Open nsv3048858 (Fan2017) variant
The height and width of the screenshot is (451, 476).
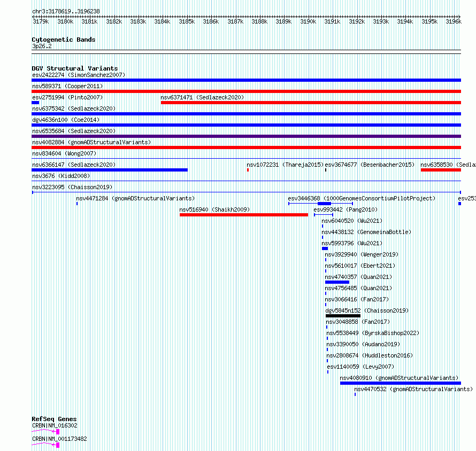[358, 322]
